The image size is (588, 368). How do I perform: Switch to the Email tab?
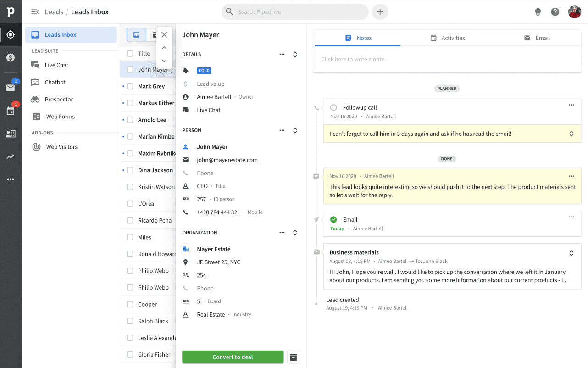(x=537, y=38)
